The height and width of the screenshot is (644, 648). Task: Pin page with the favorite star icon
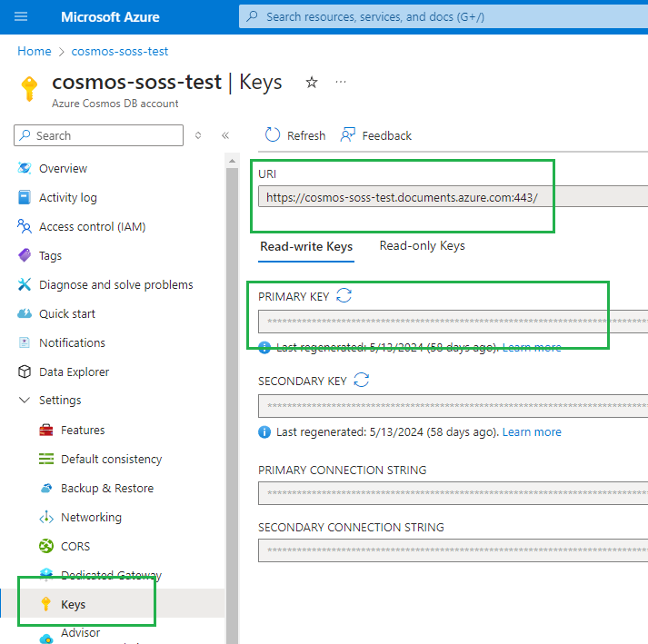312,83
